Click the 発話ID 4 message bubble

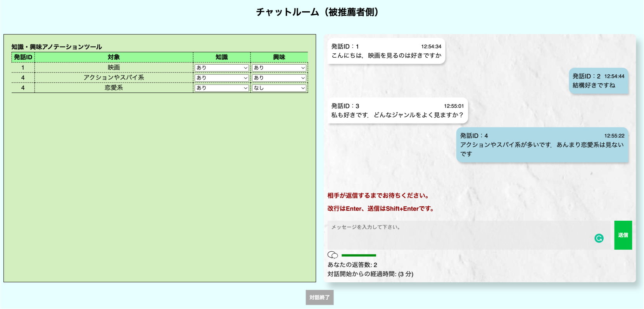542,145
